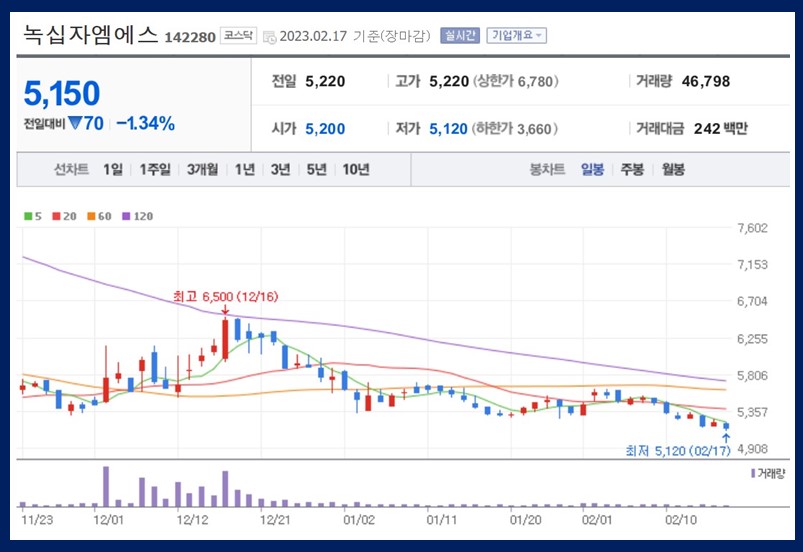Click the stock name 녹십자엠에스
This screenshot has height=552, width=803.
(x=91, y=35)
